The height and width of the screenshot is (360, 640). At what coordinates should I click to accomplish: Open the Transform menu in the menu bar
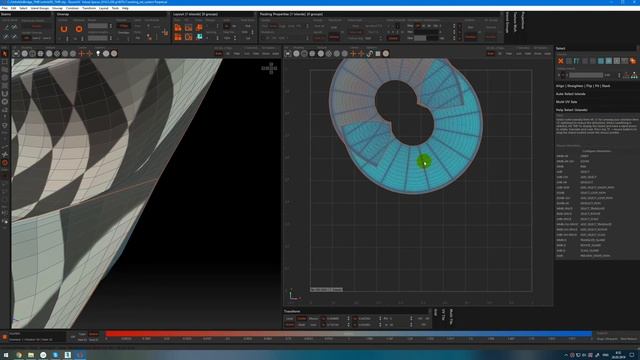point(89,8)
